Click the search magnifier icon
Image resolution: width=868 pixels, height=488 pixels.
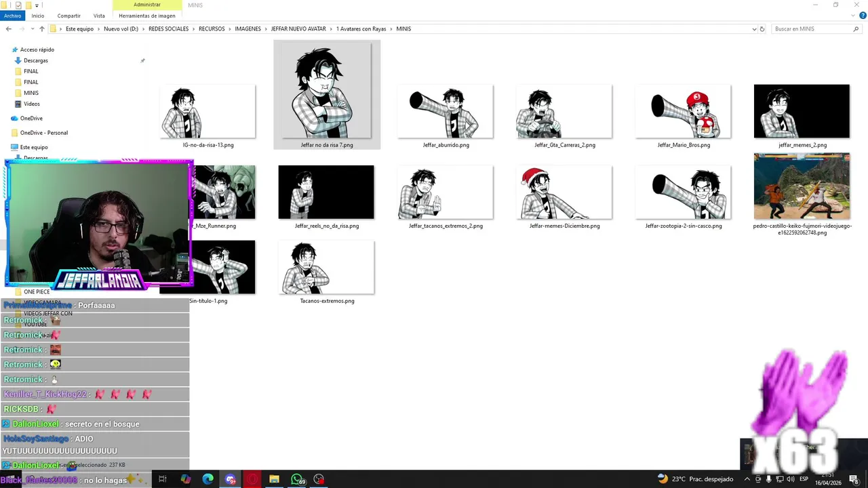click(x=856, y=29)
